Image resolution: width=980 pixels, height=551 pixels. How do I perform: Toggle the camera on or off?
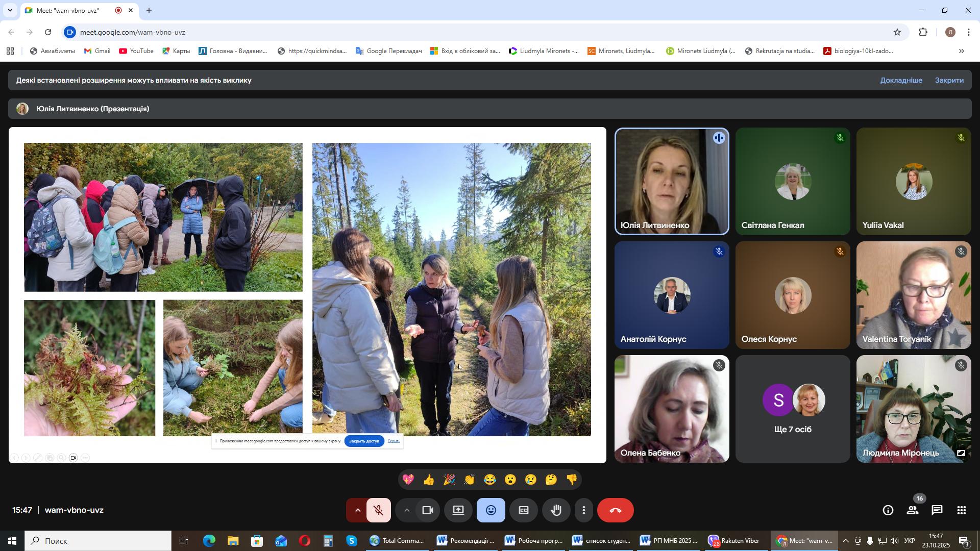(428, 511)
